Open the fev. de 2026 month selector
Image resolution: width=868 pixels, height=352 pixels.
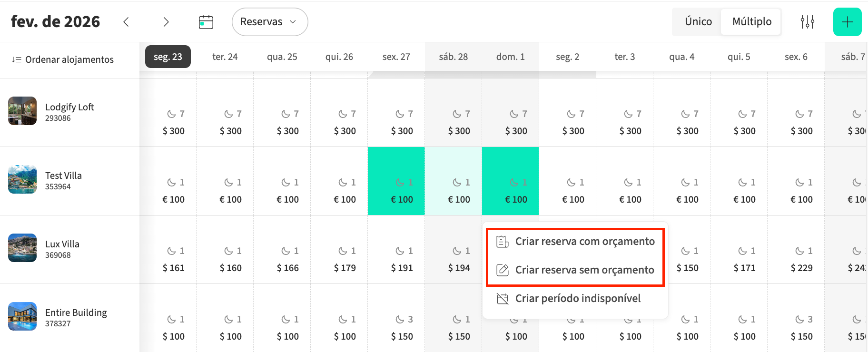56,22
